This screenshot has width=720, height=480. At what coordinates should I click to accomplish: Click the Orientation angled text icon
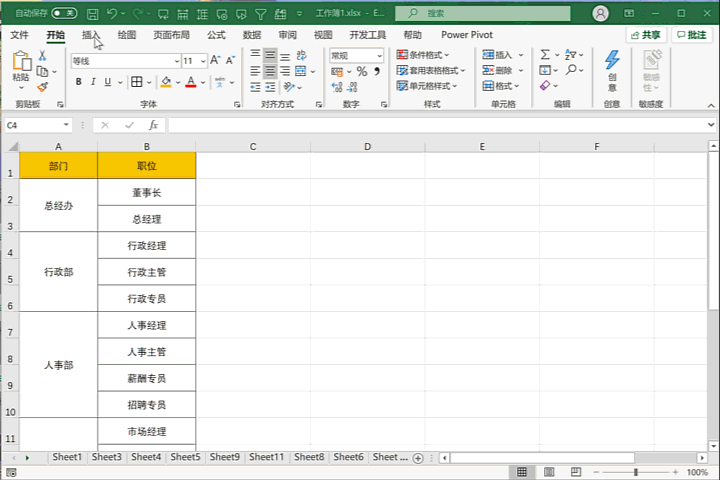[288, 87]
